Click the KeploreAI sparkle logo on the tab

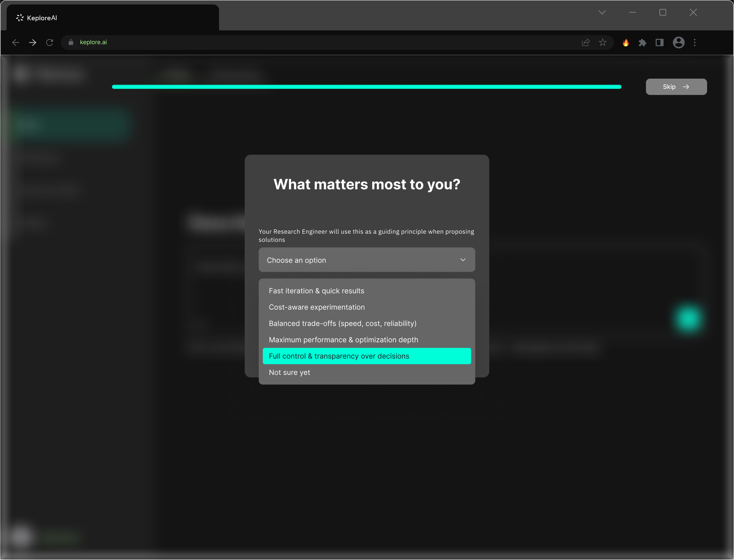point(20,18)
